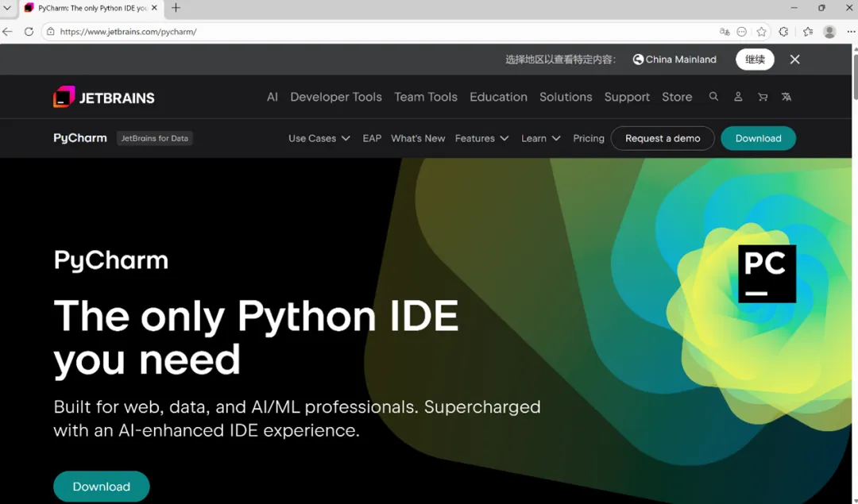The width and height of the screenshot is (858, 504).
Task: Open the Education menu
Action: [498, 97]
